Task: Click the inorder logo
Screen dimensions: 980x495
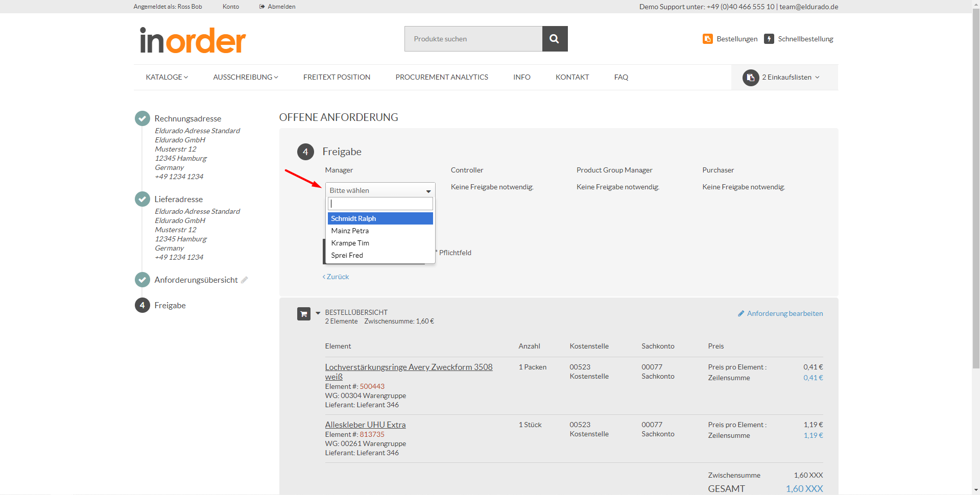Action: [192, 40]
